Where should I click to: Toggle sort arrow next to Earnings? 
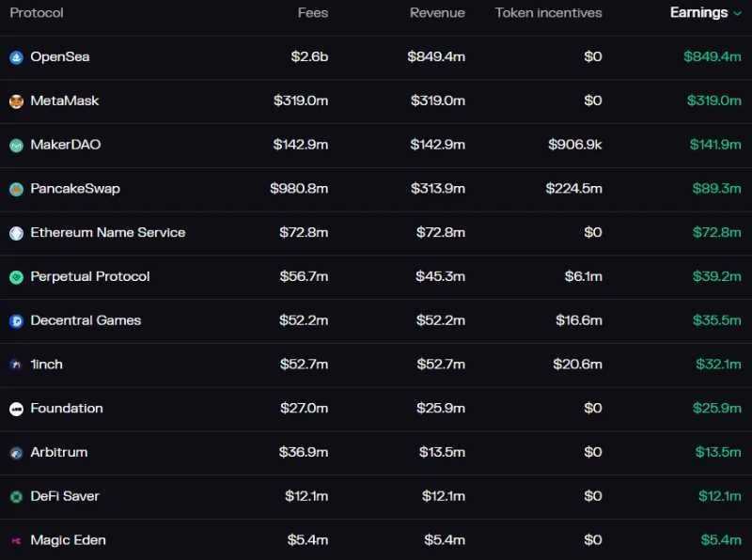click(x=736, y=13)
